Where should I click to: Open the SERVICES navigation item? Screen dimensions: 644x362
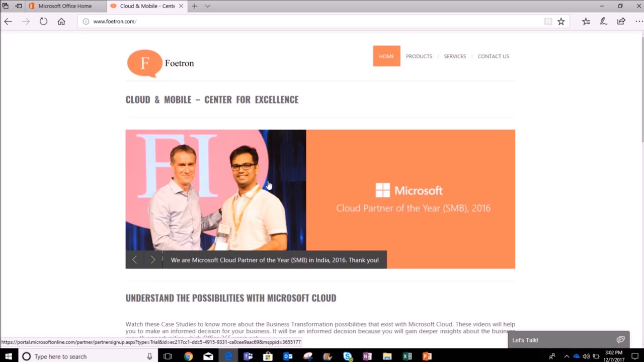pos(455,56)
